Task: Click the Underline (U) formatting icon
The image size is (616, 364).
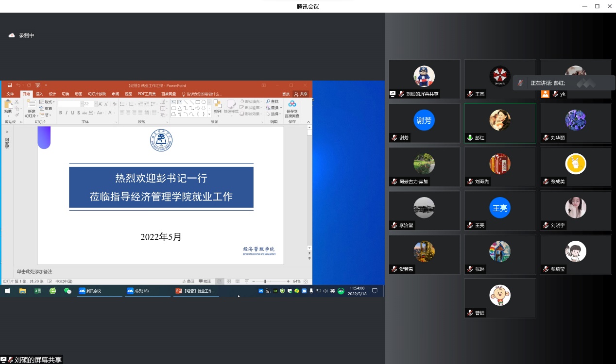Action: tap(72, 113)
